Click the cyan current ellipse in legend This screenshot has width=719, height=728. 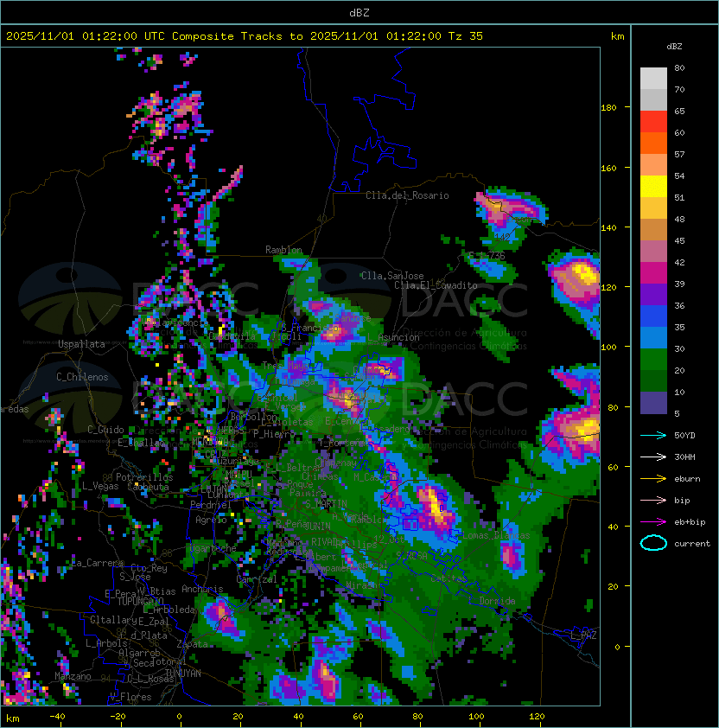pos(653,543)
